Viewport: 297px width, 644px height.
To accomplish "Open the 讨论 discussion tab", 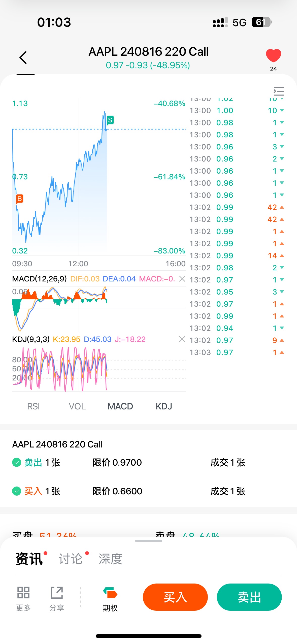I will (x=71, y=559).
